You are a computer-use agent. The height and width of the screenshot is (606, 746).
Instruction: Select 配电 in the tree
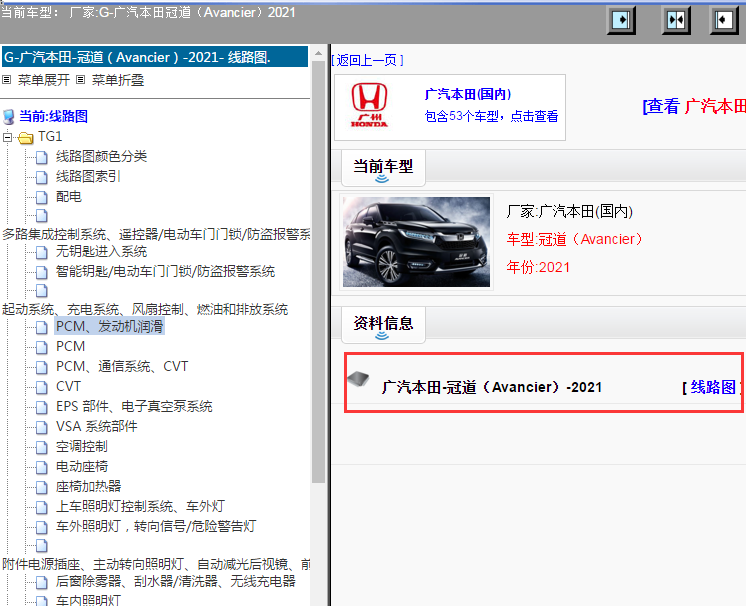[x=69, y=196]
